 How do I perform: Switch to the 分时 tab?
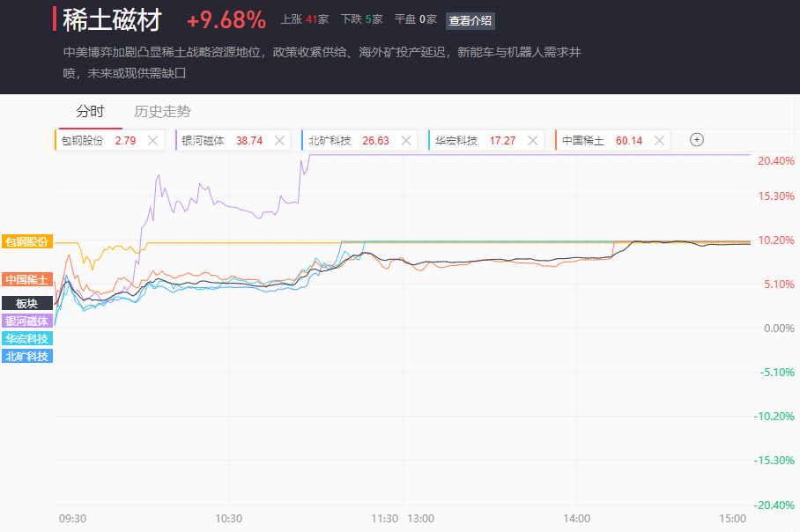pyautogui.click(x=90, y=112)
